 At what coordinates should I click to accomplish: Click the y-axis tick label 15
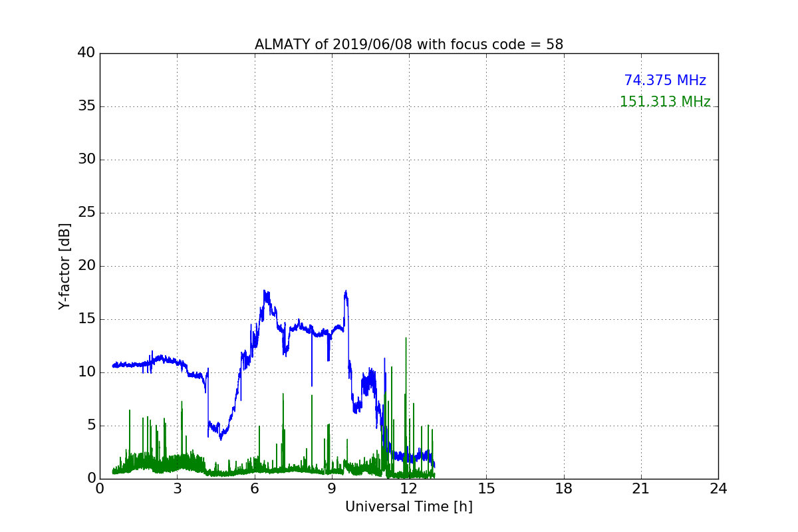86,319
